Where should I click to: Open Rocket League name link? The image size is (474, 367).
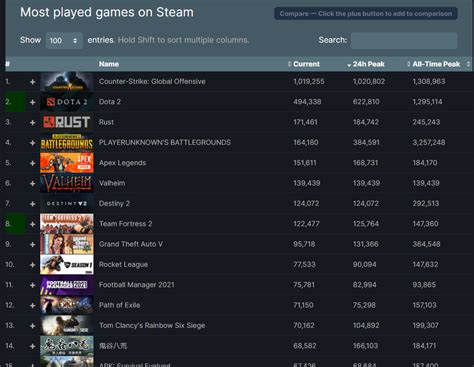click(123, 265)
